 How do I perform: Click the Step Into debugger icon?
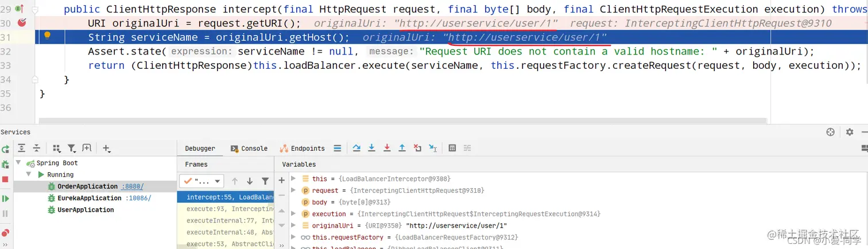(371, 148)
